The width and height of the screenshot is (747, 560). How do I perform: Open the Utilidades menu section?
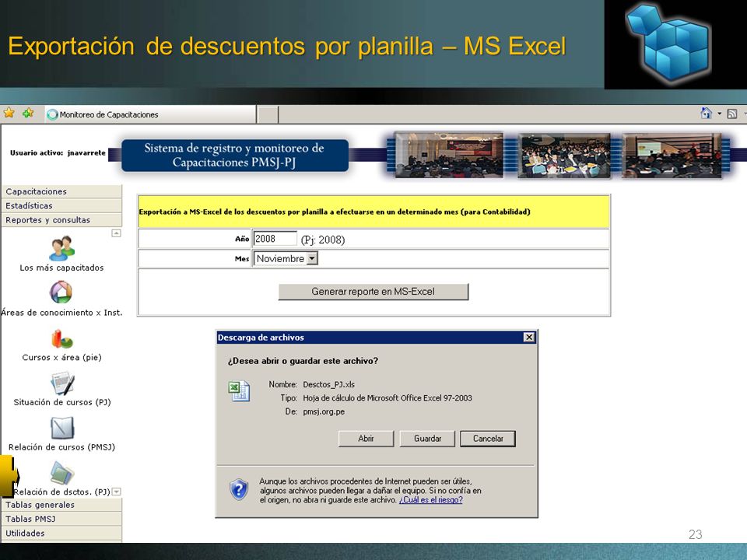pyautogui.click(x=62, y=534)
